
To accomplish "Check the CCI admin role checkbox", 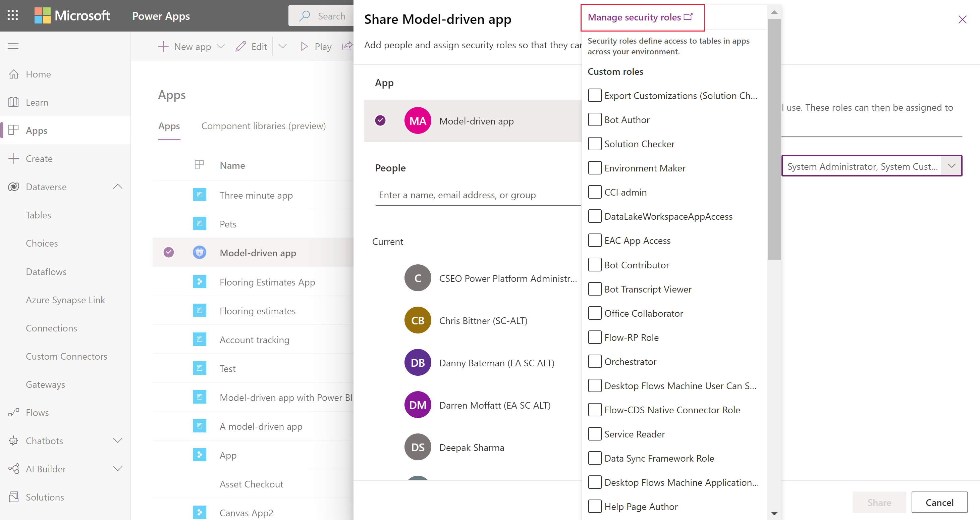I will [x=595, y=192].
